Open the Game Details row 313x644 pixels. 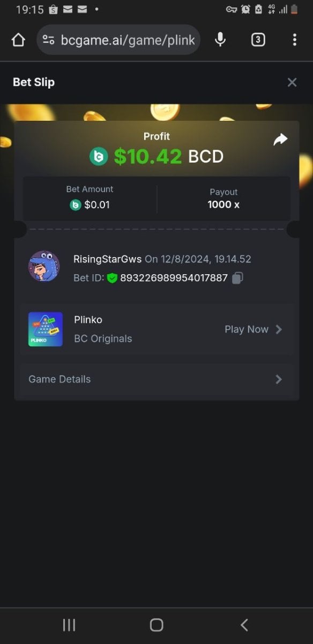point(156,379)
